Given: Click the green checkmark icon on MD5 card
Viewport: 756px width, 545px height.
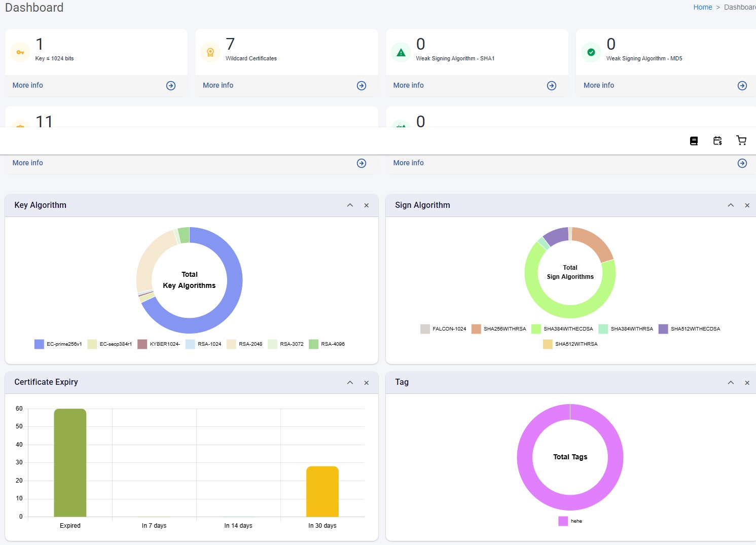Looking at the screenshot, I should (x=591, y=52).
